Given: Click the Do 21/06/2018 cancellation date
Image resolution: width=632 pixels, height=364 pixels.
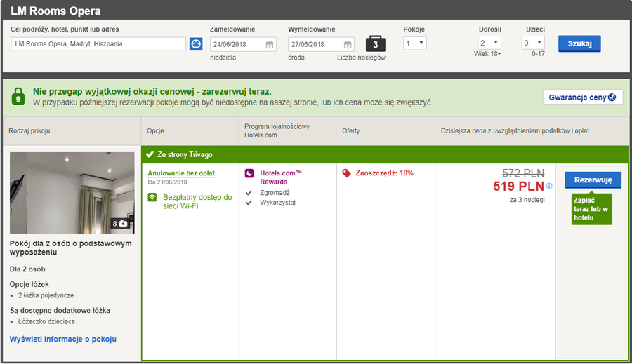Looking at the screenshot, I should (x=167, y=182).
